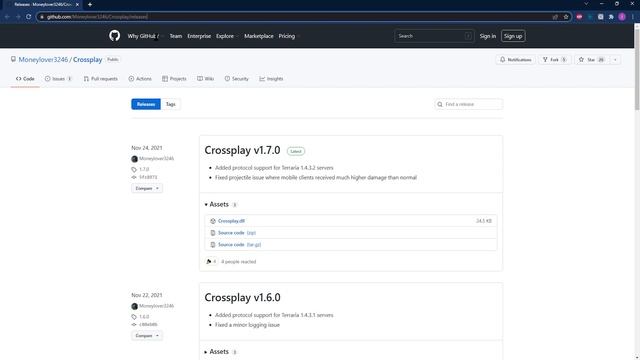Image resolution: width=640 pixels, height=360 pixels.
Task: Click the Notifications button
Action: tap(516, 60)
